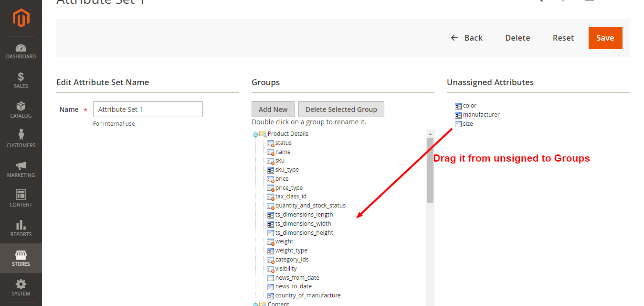Open the Marketing megaphone icon
The height and width of the screenshot is (306, 644).
[21, 166]
